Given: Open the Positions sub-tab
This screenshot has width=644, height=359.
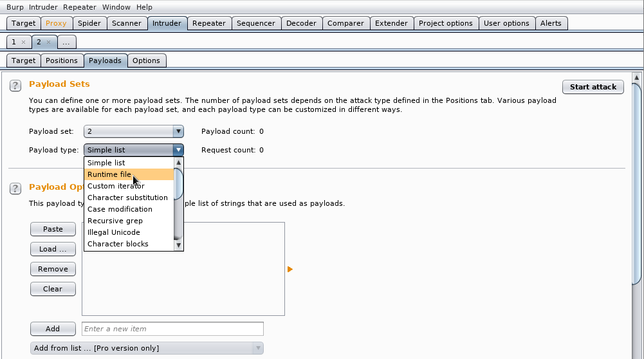Looking at the screenshot, I should pyautogui.click(x=62, y=60).
